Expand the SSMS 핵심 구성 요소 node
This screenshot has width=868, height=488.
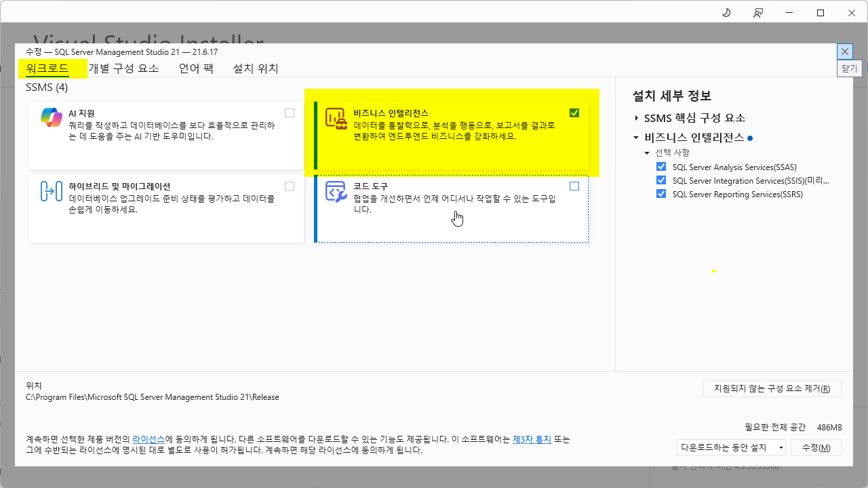(x=637, y=118)
